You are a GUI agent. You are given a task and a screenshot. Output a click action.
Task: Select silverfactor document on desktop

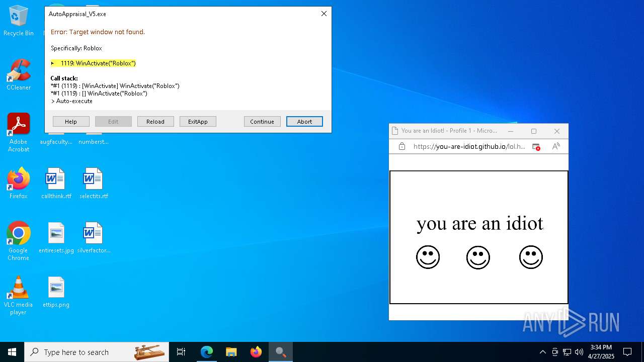point(94,238)
